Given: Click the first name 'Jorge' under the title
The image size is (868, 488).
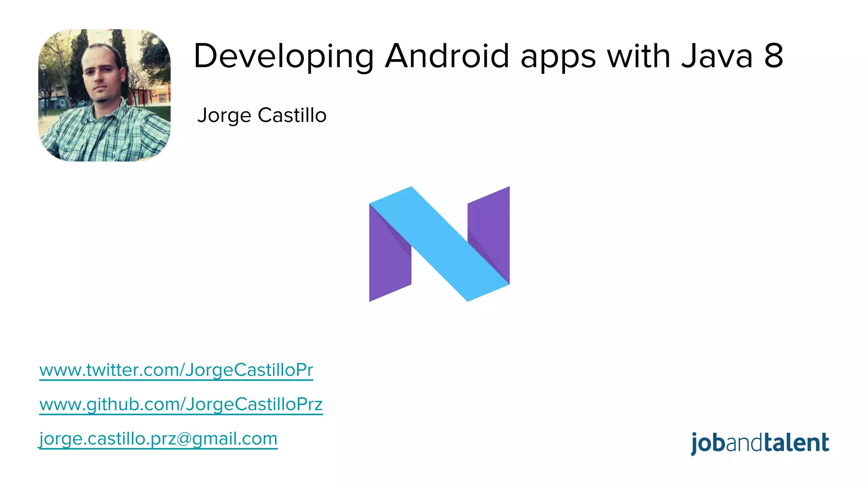Looking at the screenshot, I should 224,116.
